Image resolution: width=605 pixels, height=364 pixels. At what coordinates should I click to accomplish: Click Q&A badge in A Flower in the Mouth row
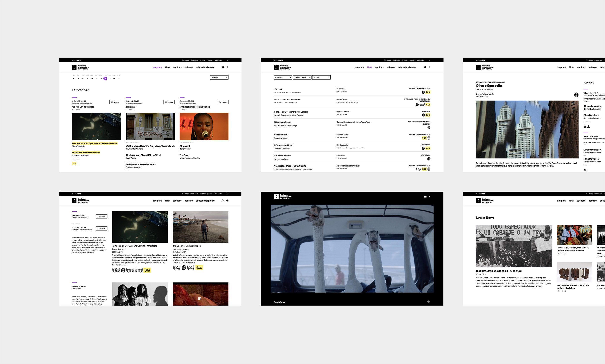coord(428,148)
